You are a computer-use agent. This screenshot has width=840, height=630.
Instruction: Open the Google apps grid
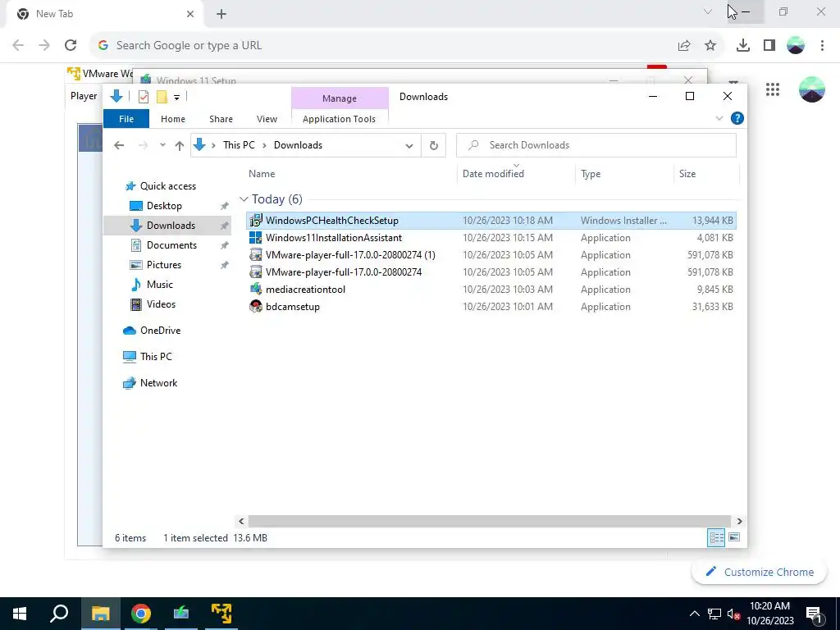tap(773, 89)
